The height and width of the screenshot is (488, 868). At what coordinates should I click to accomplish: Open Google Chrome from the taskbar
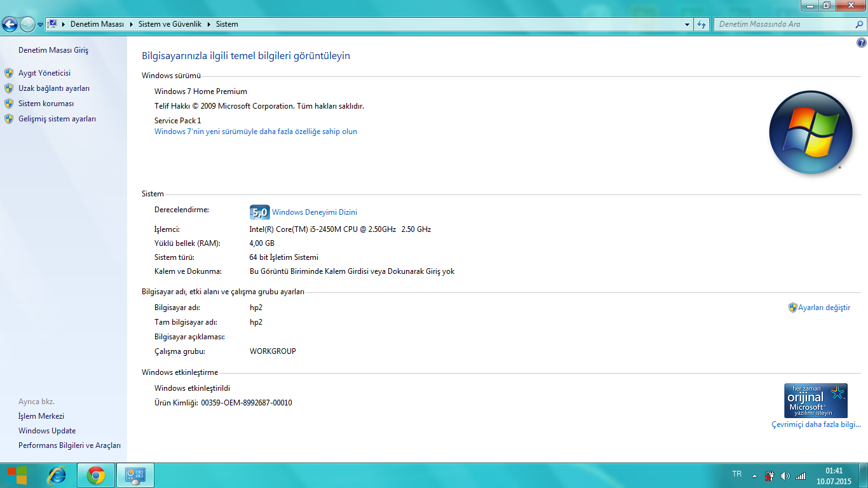click(x=96, y=475)
